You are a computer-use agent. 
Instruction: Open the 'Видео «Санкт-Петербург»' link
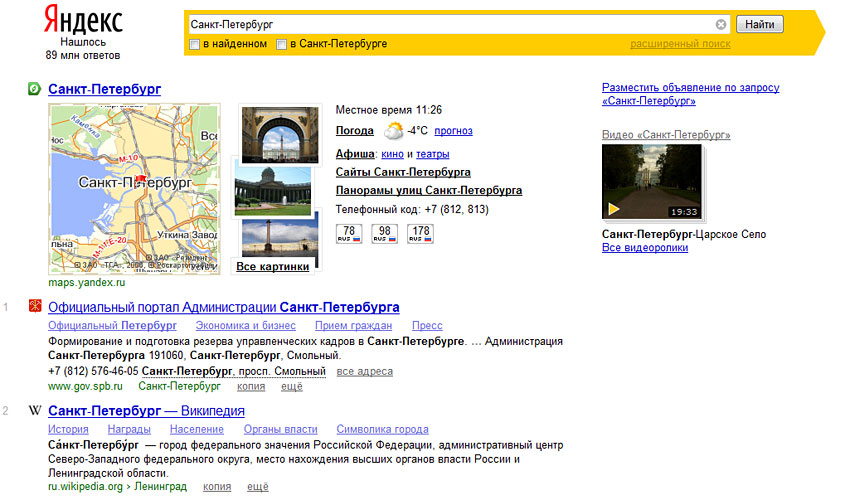[x=666, y=135]
